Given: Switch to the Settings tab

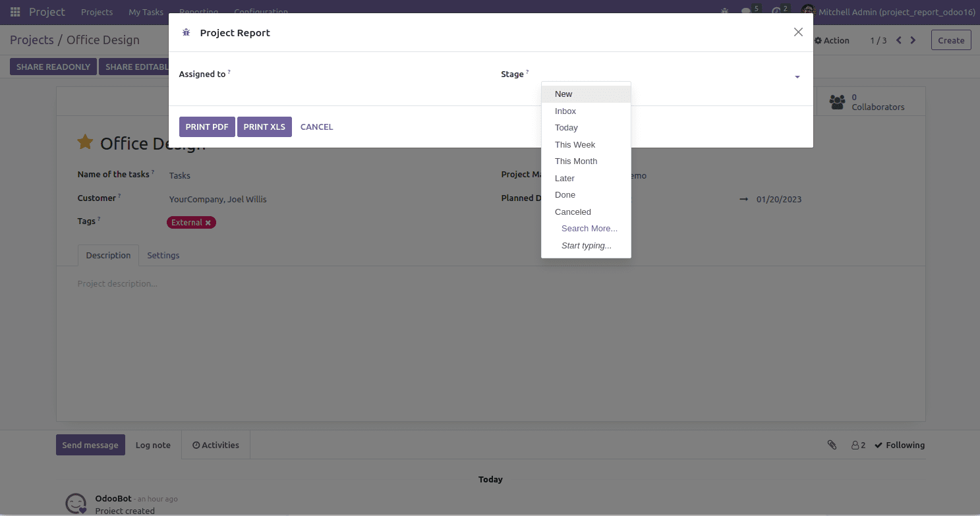Looking at the screenshot, I should [163, 255].
